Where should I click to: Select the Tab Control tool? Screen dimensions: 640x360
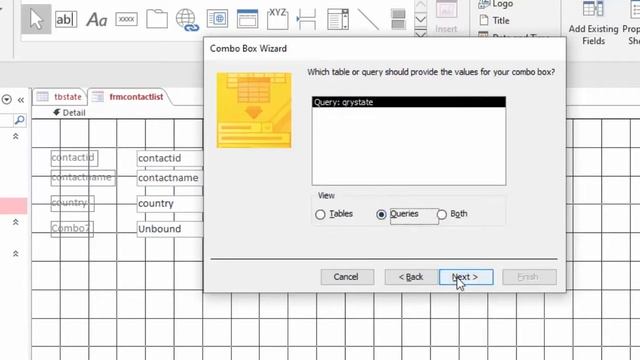tap(157, 19)
